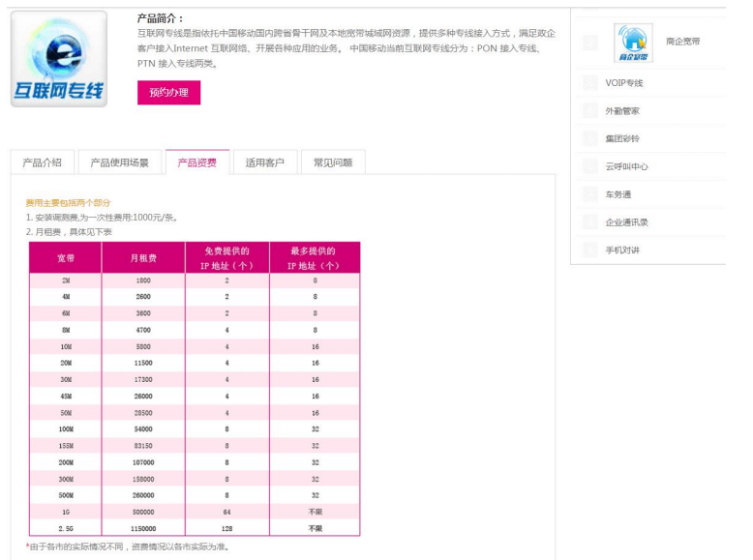The width and height of the screenshot is (753, 560).
Task: Click the 155M bandwidth cell
Action: click(66, 446)
